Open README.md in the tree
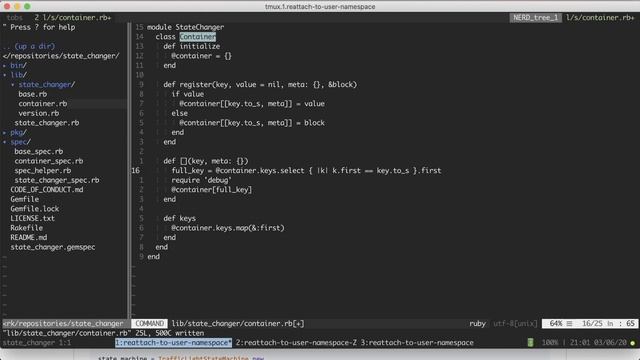 [x=29, y=238]
